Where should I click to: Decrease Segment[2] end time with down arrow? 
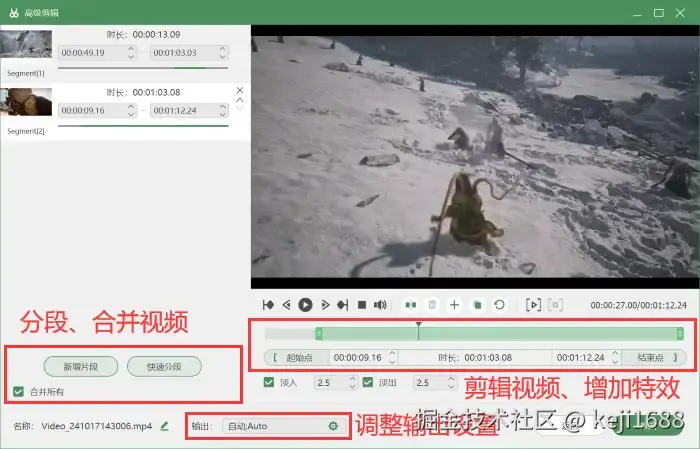[223, 114]
